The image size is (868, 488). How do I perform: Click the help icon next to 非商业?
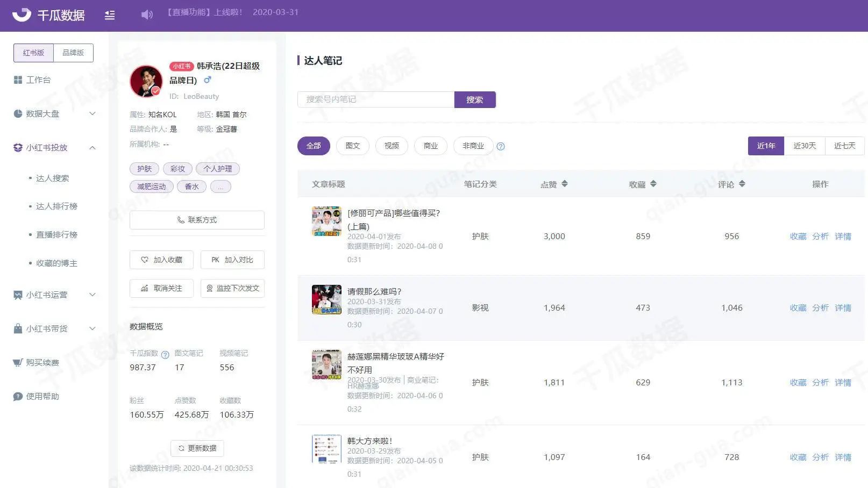[501, 146]
